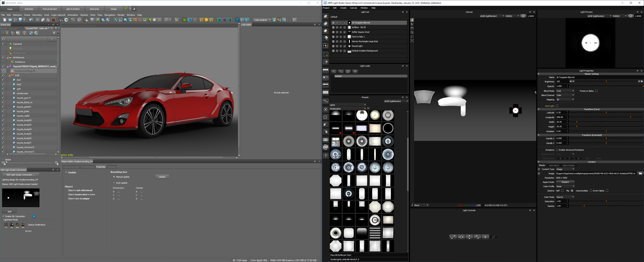The height and width of the screenshot is (262, 644).
Task: Open the Render menu in DeltaGen
Action: pyautogui.click(x=121, y=15)
